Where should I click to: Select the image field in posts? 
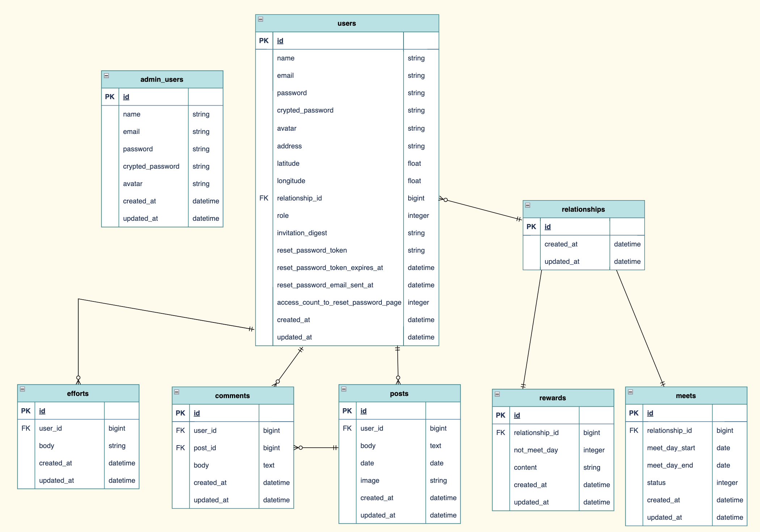pyautogui.click(x=370, y=481)
